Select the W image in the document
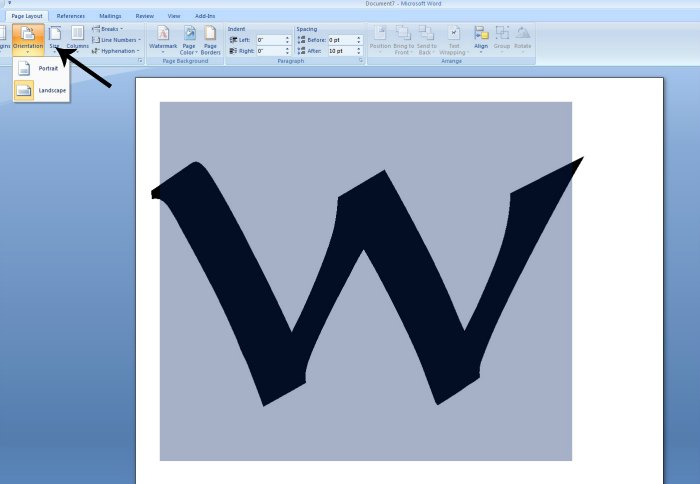This screenshot has height=484, width=700. 366,281
